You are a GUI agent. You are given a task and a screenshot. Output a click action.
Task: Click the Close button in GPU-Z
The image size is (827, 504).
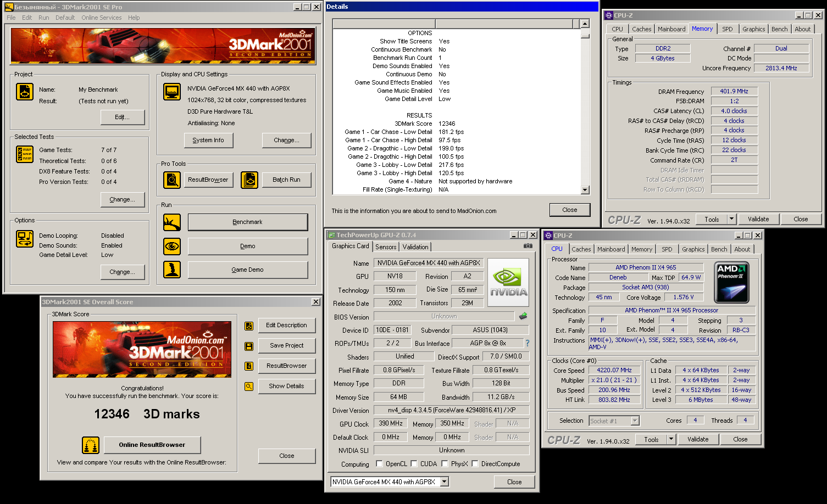pos(514,482)
